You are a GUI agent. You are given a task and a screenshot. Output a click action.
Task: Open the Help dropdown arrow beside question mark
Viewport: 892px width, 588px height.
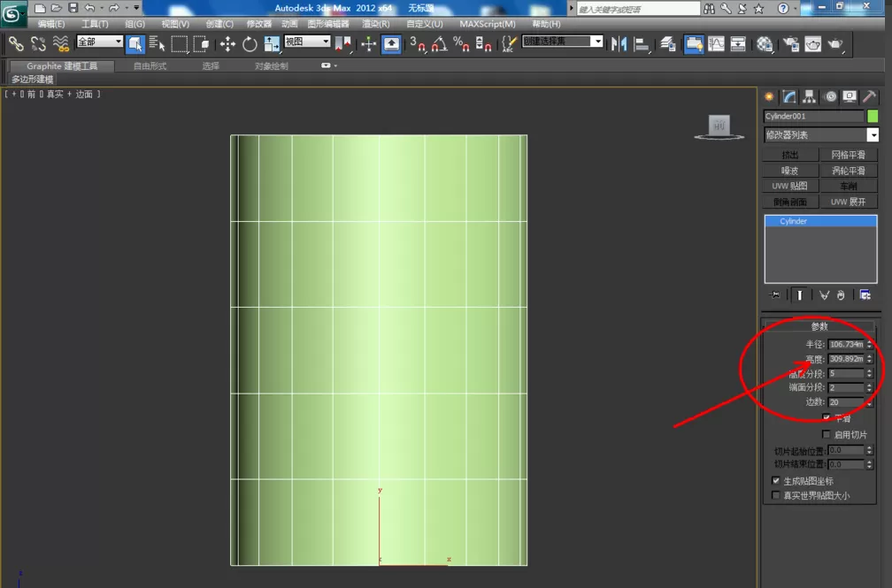pos(796,9)
